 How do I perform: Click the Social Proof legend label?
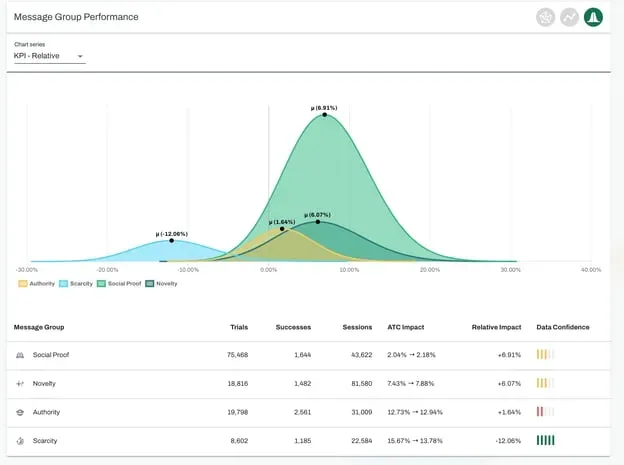(x=125, y=283)
